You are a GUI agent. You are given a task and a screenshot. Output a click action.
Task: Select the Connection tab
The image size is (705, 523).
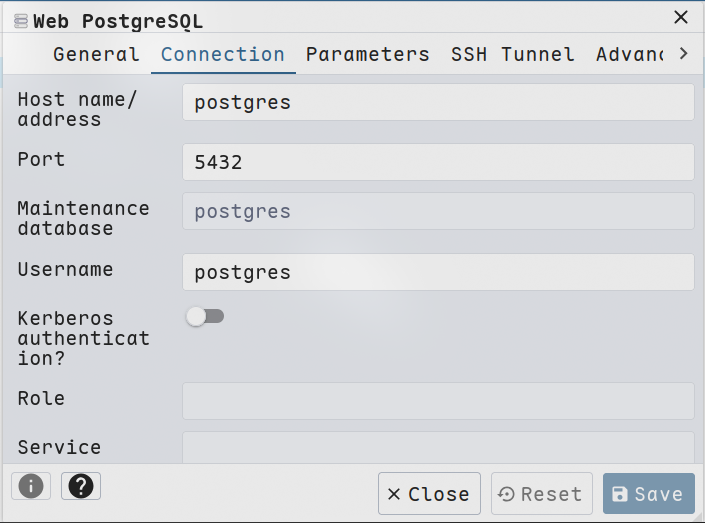click(x=222, y=54)
